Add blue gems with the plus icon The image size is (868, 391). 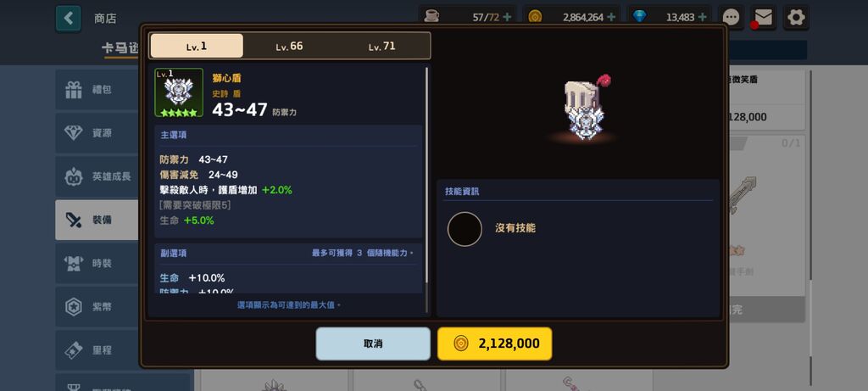coord(702,17)
